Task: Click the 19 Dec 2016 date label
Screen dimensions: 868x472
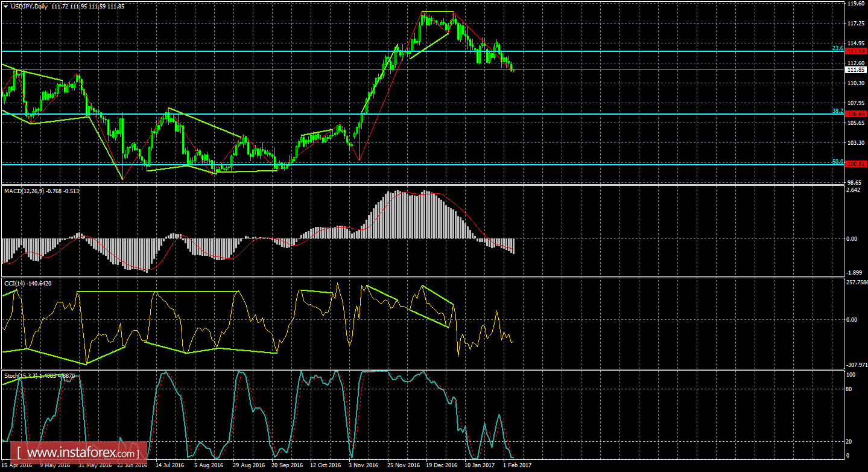Action: pyautogui.click(x=441, y=465)
